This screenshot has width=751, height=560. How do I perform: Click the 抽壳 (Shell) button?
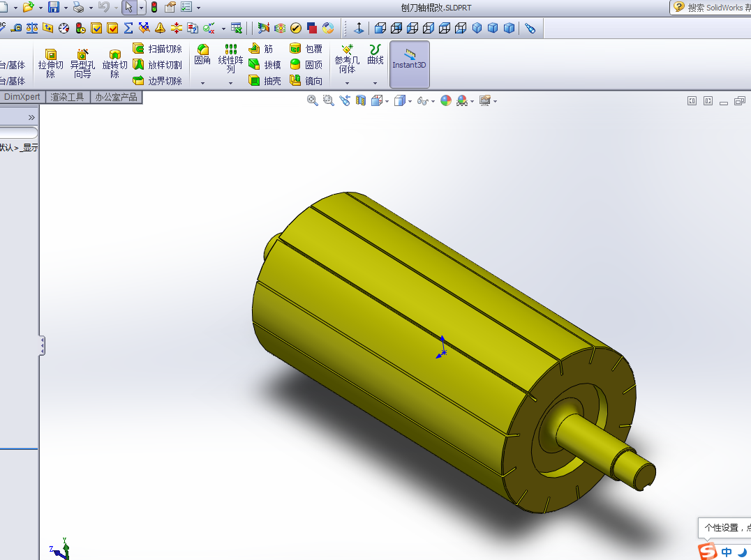(265, 81)
